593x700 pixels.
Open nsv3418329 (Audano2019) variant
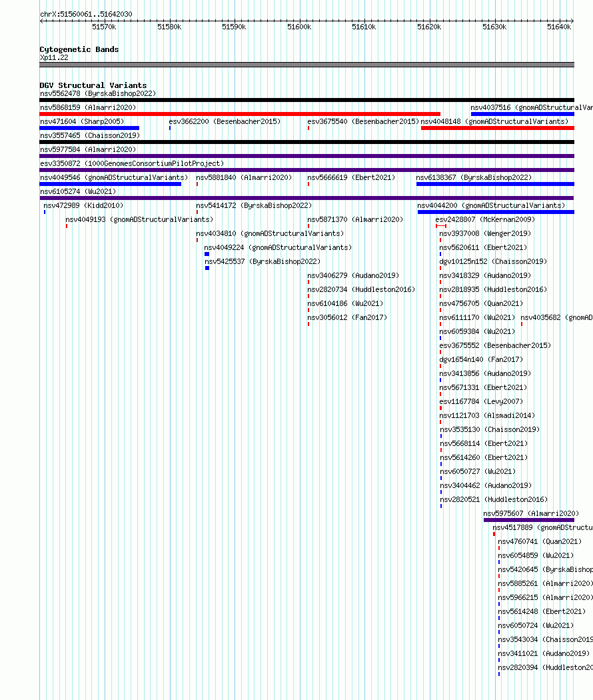485,275
